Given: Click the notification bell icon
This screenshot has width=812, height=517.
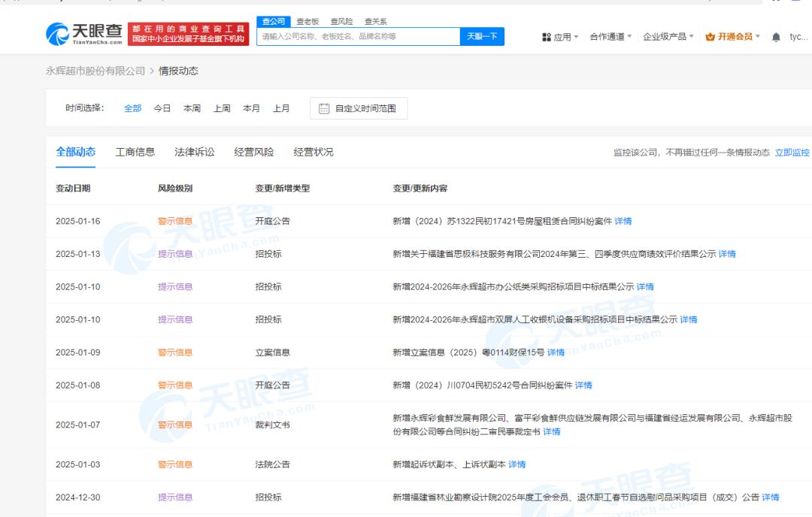Looking at the screenshot, I should tap(776, 37).
